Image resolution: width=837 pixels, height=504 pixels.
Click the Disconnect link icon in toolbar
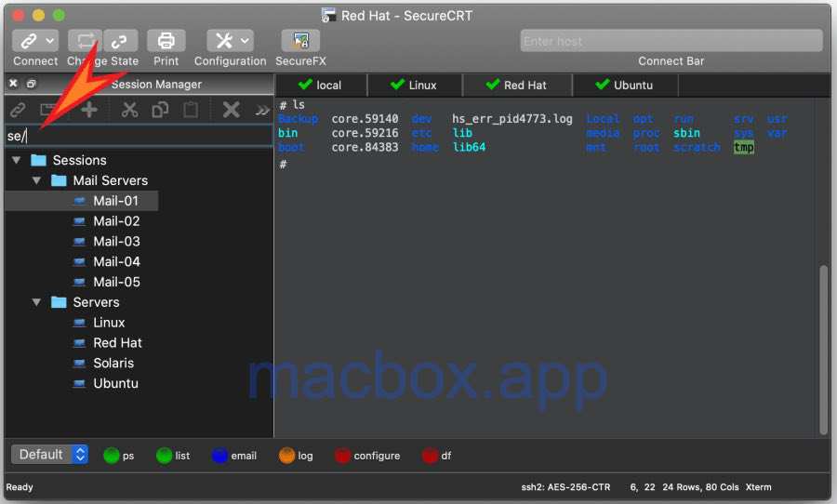[x=120, y=41]
